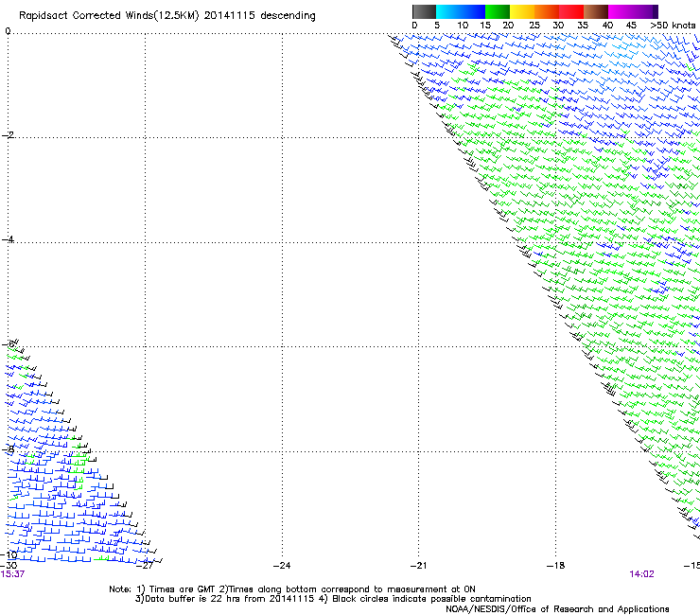Click the plot title 'Rapidscat Corrected Winds(12.5KM)'
Viewport: 700px width, 615px height.
pos(109,16)
